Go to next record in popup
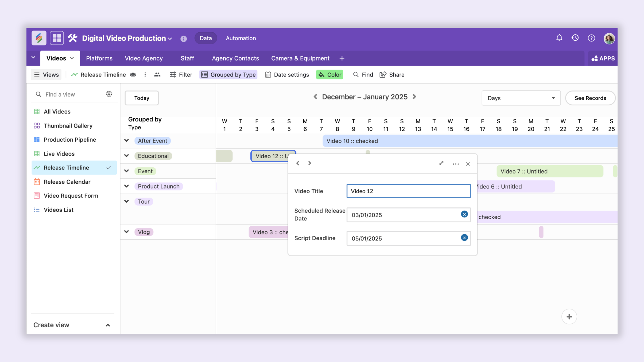 pos(310,163)
